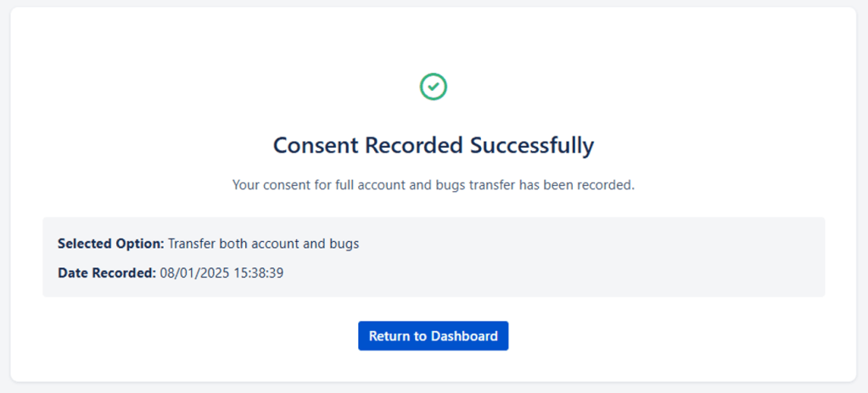This screenshot has width=868, height=393.
Task: Return to Dashboard via blue button
Action: pos(433,336)
